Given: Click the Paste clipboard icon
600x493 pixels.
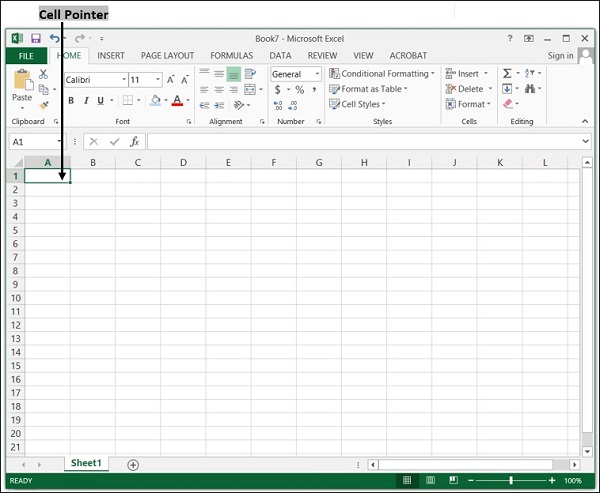Looking at the screenshot, I should coord(23,80).
